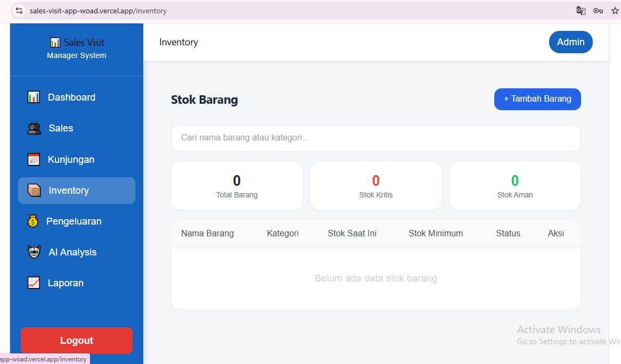Select the Inventory menu item
Image resolution: width=621 pixels, height=364 pixels.
[77, 191]
